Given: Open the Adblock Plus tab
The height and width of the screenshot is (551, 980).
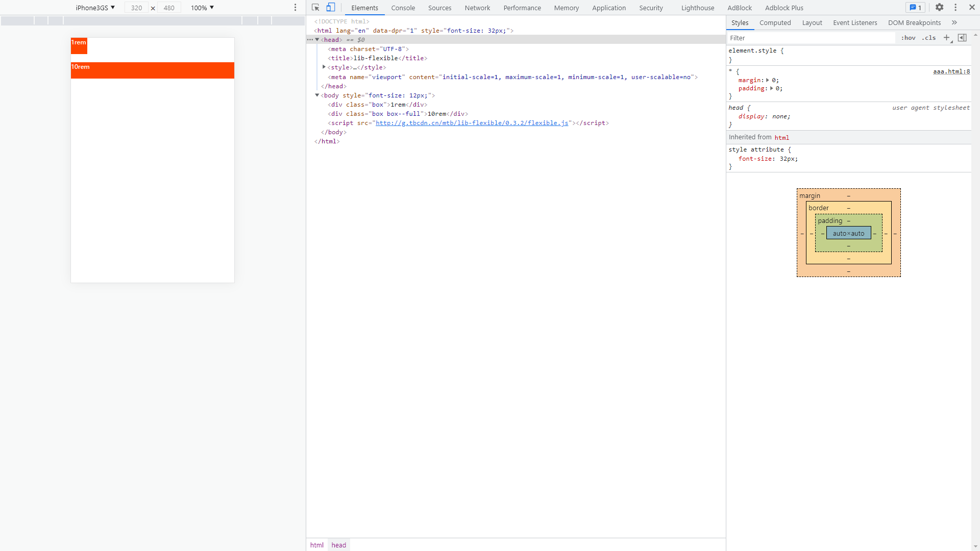Looking at the screenshot, I should pos(784,8).
